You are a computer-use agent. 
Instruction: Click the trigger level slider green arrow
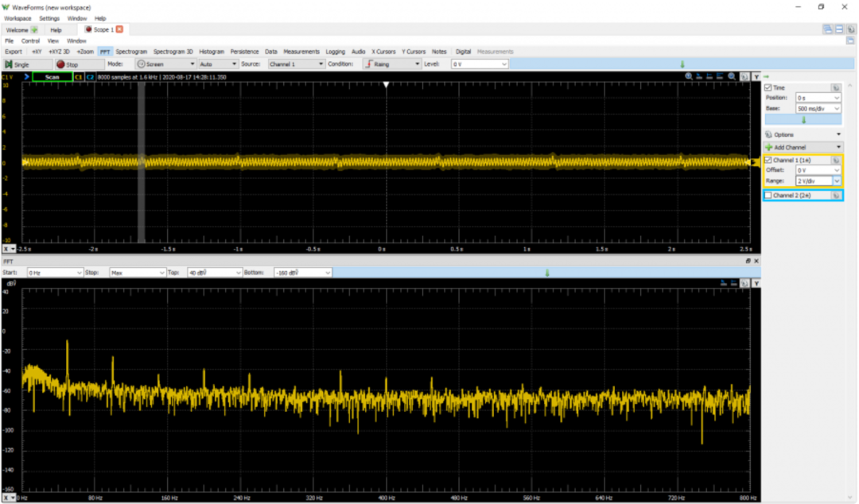tap(682, 64)
